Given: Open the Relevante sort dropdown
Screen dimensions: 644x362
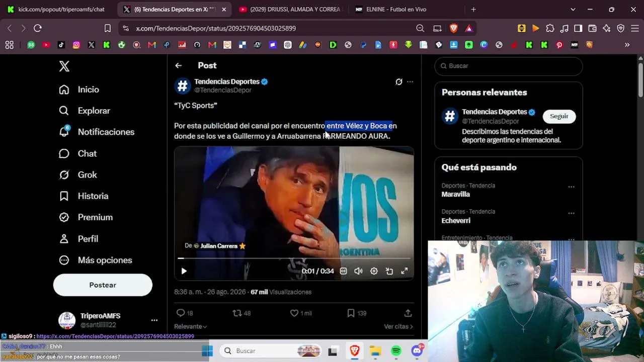Looking at the screenshot, I should [191, 326].
